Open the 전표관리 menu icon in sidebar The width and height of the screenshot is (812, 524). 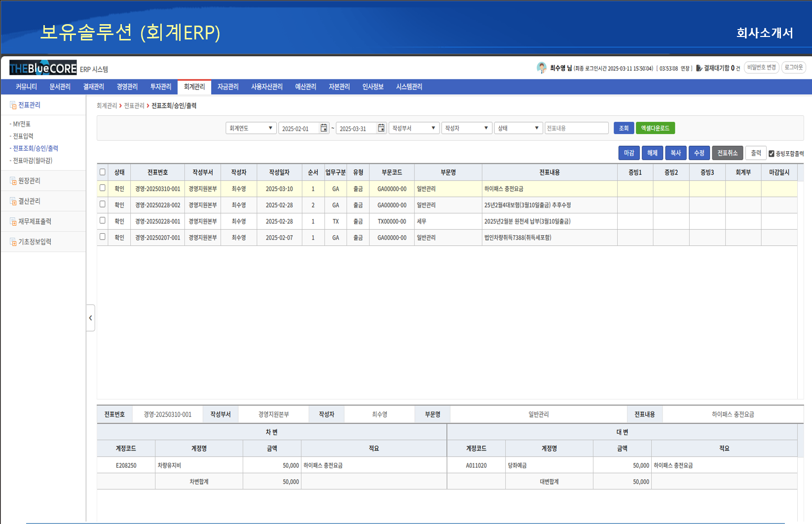12,105
